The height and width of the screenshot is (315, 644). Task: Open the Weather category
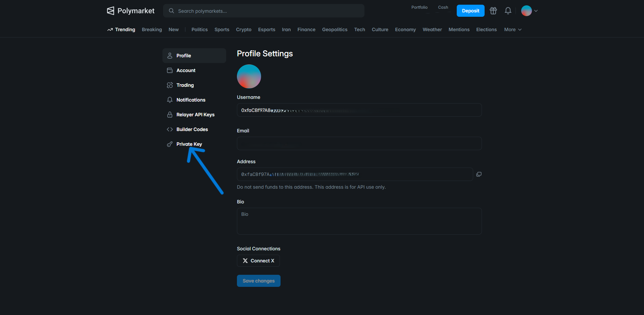pos(432,29)
